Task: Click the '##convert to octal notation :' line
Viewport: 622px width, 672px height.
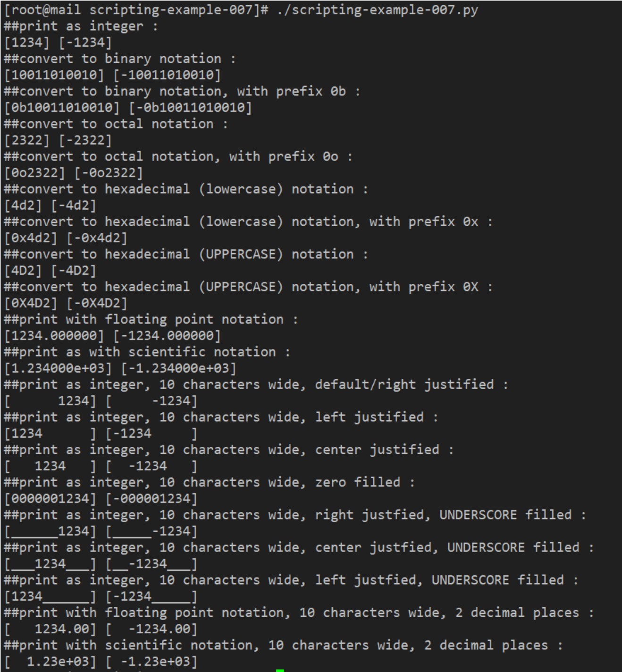Action: coord(116,124)
